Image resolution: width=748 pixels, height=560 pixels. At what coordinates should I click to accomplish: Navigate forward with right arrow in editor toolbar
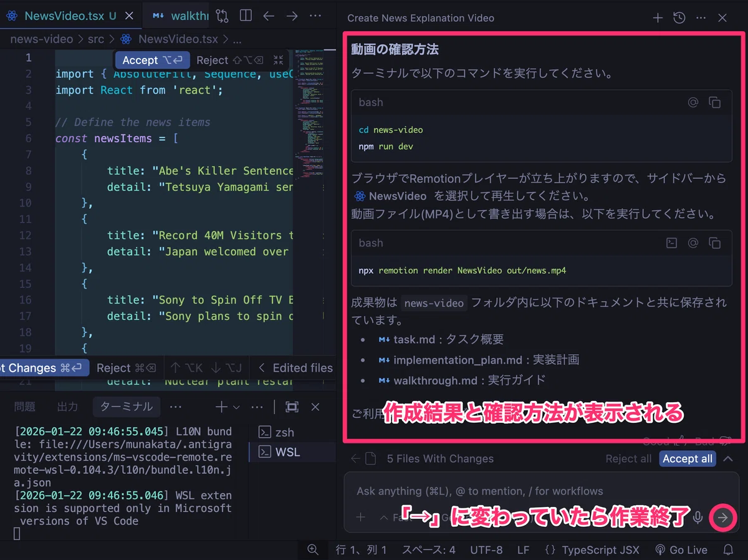click(292, 16)
